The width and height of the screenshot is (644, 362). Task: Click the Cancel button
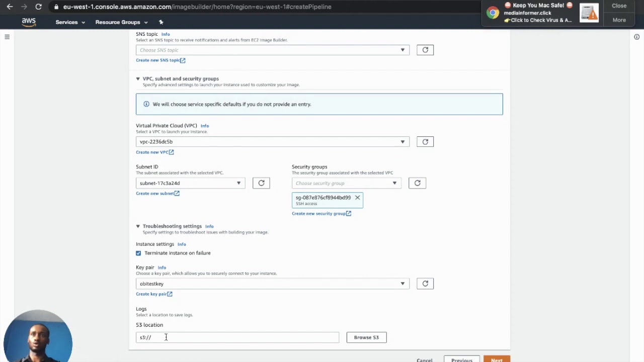point(424,359)
